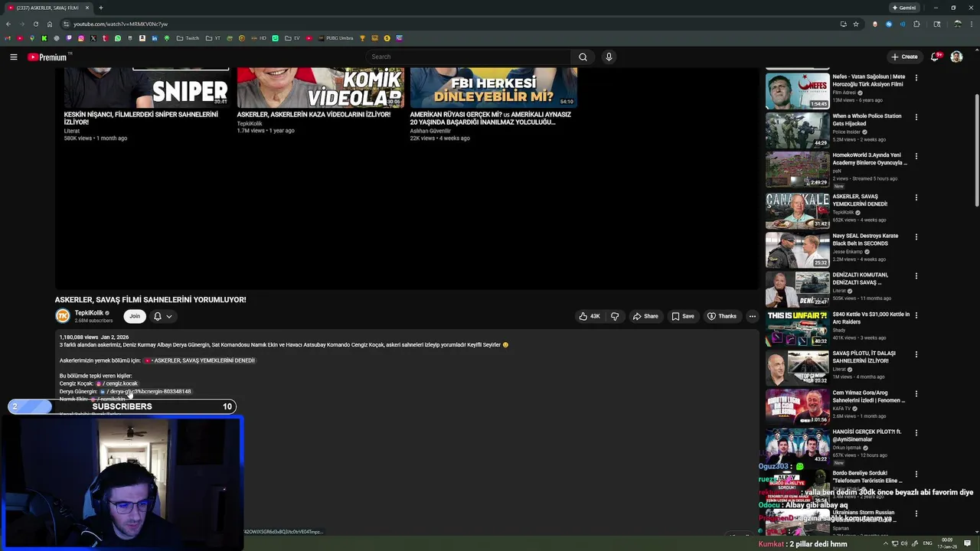This screenshot has width=980, height=551.
Task: Click the install app icon in address bar
Action: [843, 24]
